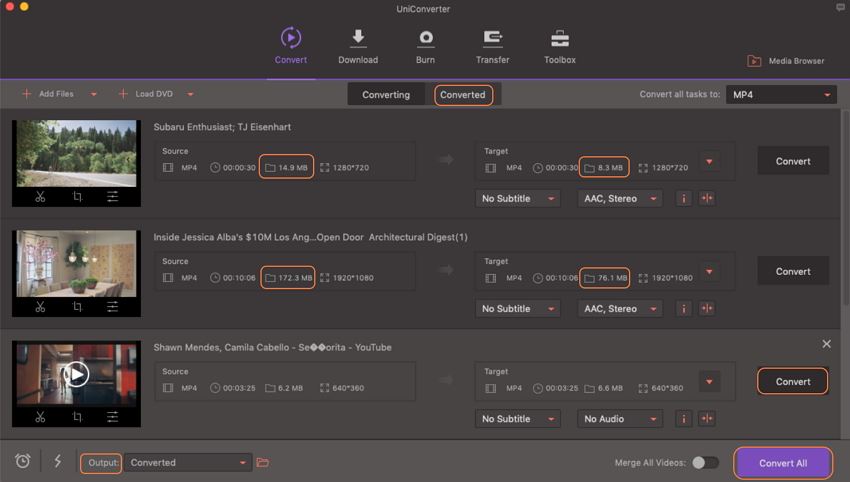The height and width of the screenshot is (482, 850).
Task: Click the Convert All button
Action: (x=783, y=463)
